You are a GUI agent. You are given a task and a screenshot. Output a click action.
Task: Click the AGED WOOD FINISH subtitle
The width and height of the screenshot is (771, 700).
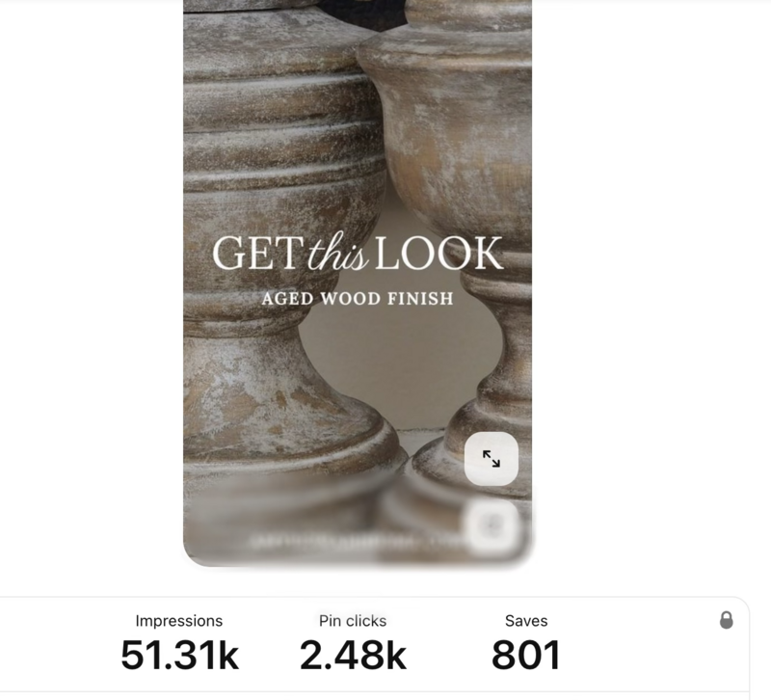tap(358, 299)
